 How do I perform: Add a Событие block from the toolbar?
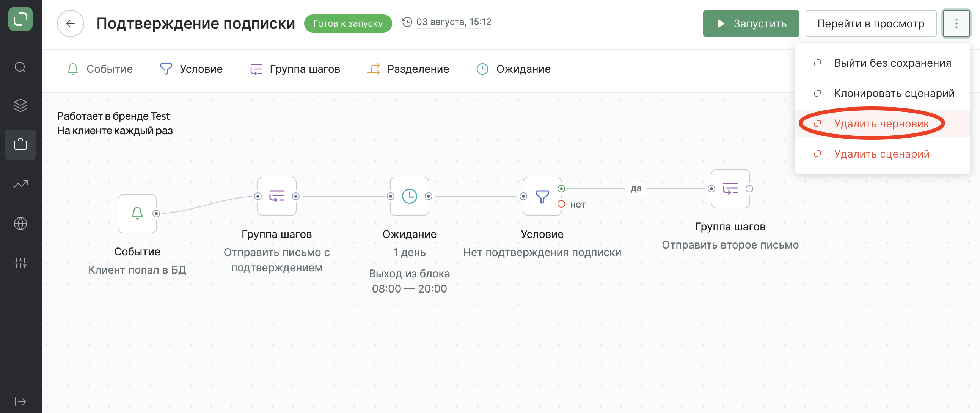[100, 69]
